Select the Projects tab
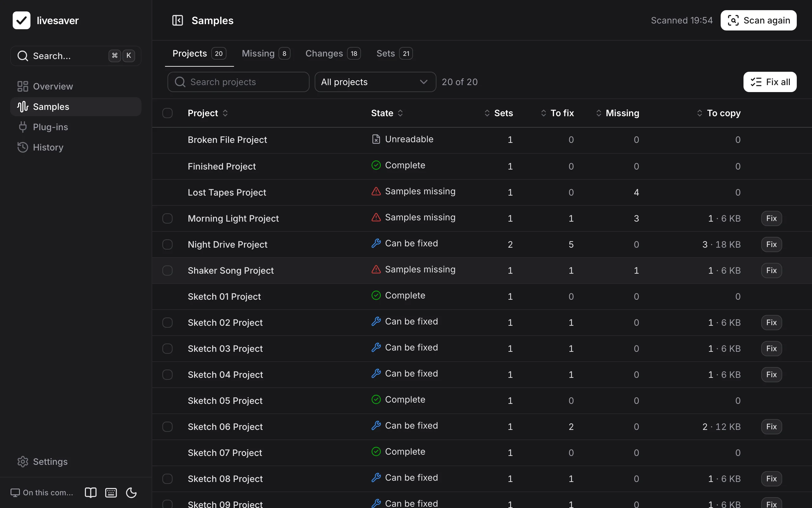 199,53
